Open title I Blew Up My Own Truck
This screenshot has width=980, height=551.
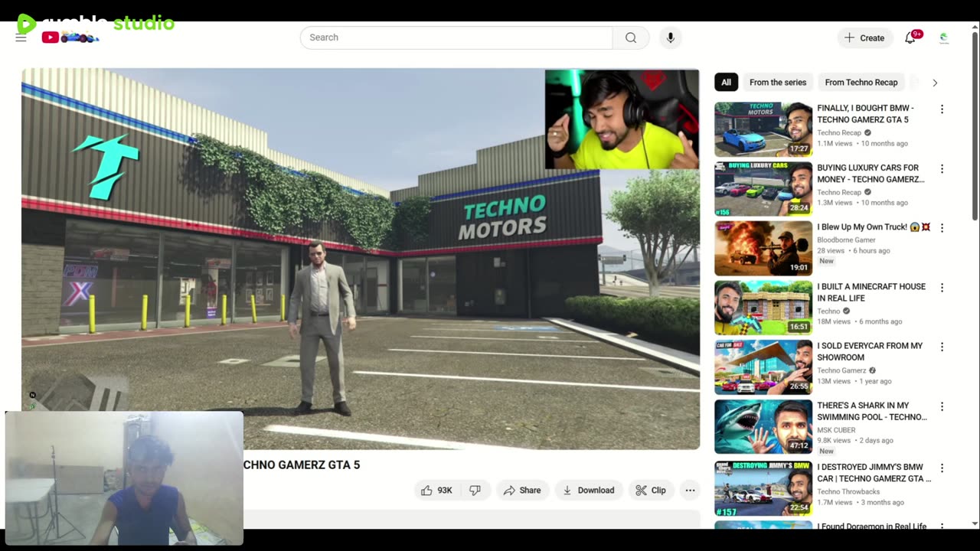874,227
